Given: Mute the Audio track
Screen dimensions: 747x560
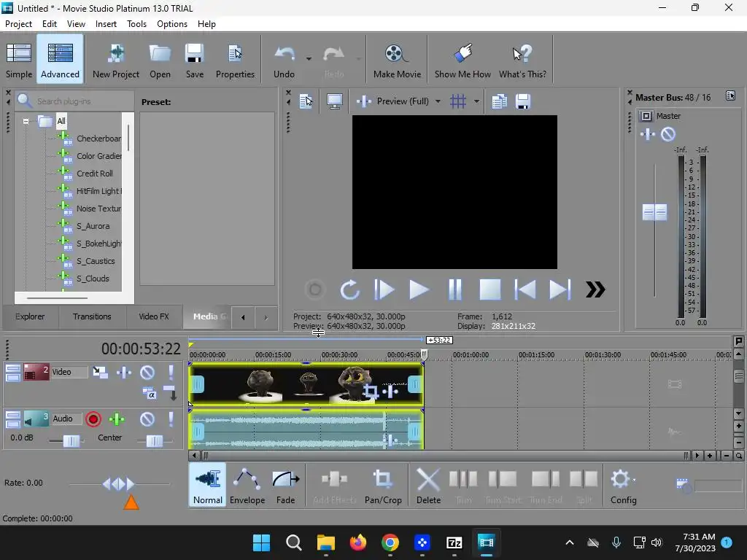Looking at the screenshot, I should point(147,419).
